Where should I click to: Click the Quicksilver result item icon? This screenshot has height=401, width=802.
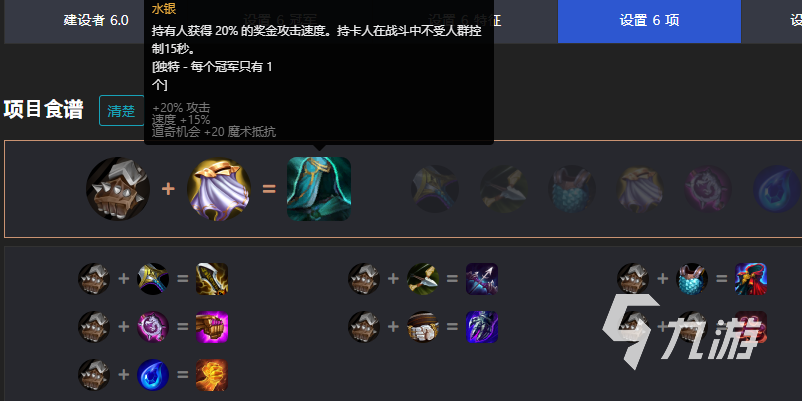319,189
